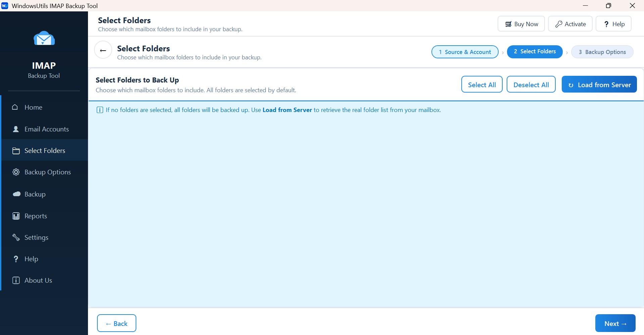Image resolution: width=644 pixels, height=335 pixels.
Task: Click the Settings wrench icon
Action: pos(16,237)
